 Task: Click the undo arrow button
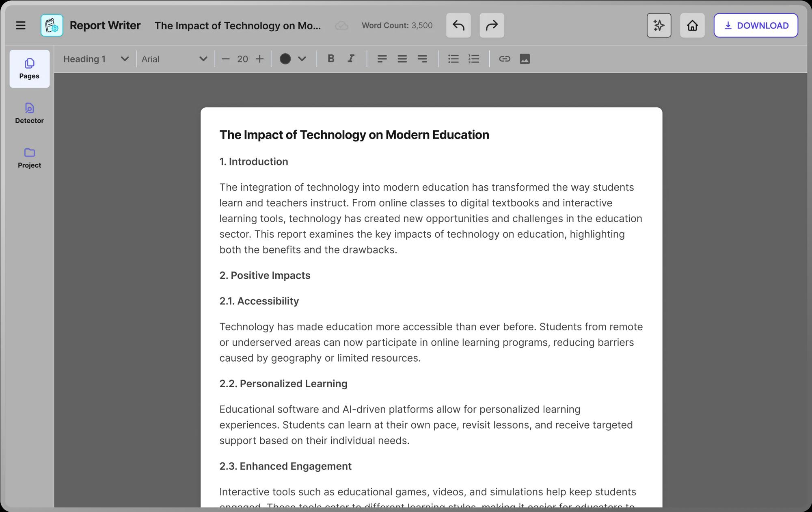(458, 26)
